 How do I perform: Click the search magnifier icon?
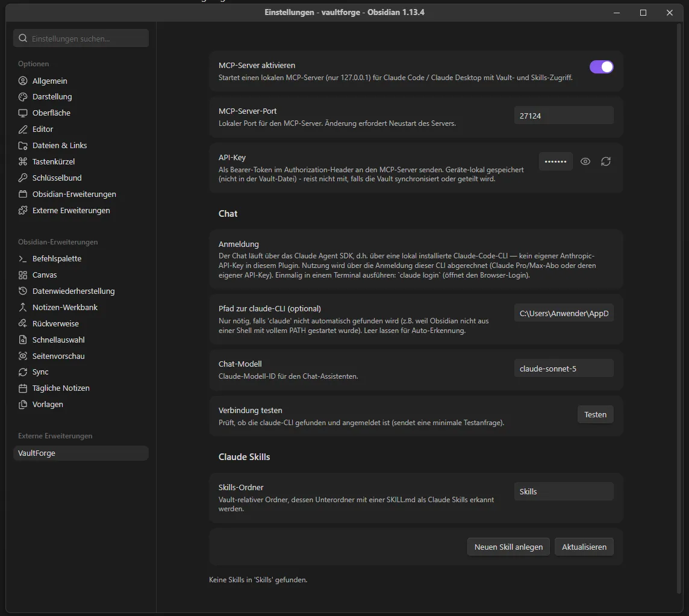23,38
